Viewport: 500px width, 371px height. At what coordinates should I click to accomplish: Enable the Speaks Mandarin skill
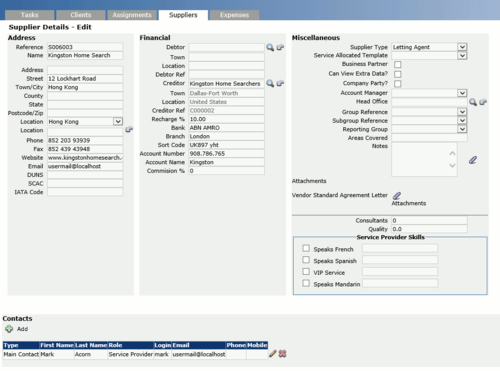pos(306,283)
